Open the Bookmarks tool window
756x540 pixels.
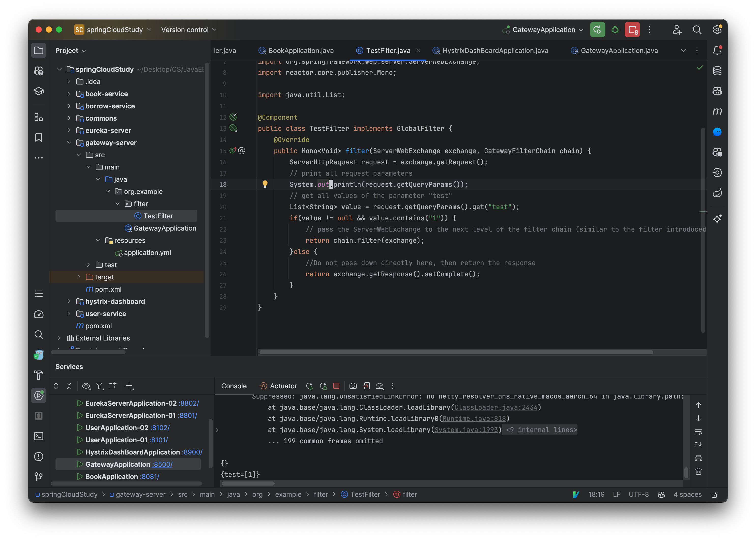tap(39, 137)
